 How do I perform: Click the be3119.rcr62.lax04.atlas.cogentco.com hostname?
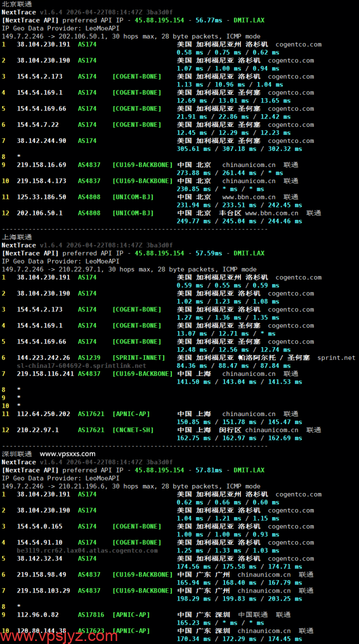tap(87, 550)
